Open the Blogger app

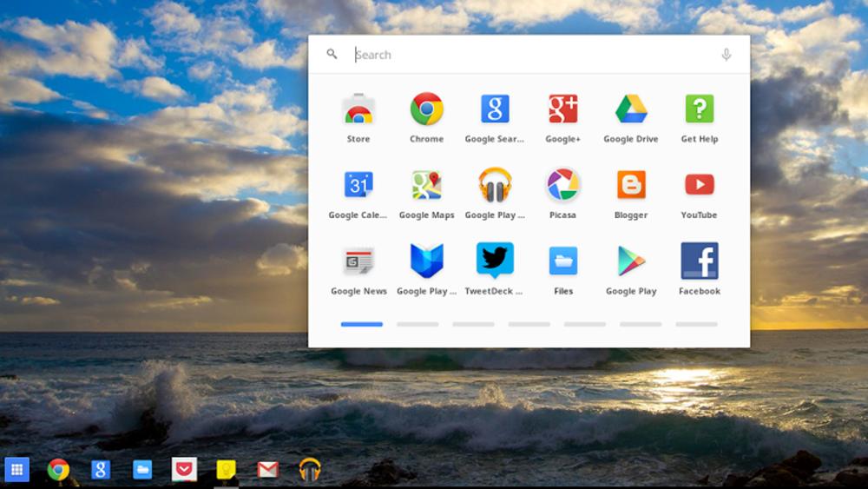(x=631, y=185)
